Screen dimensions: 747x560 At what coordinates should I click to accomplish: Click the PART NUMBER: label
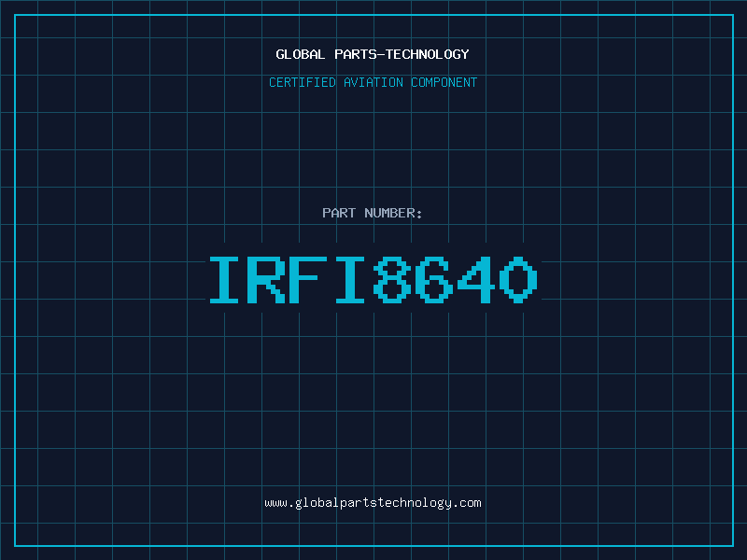373,213
